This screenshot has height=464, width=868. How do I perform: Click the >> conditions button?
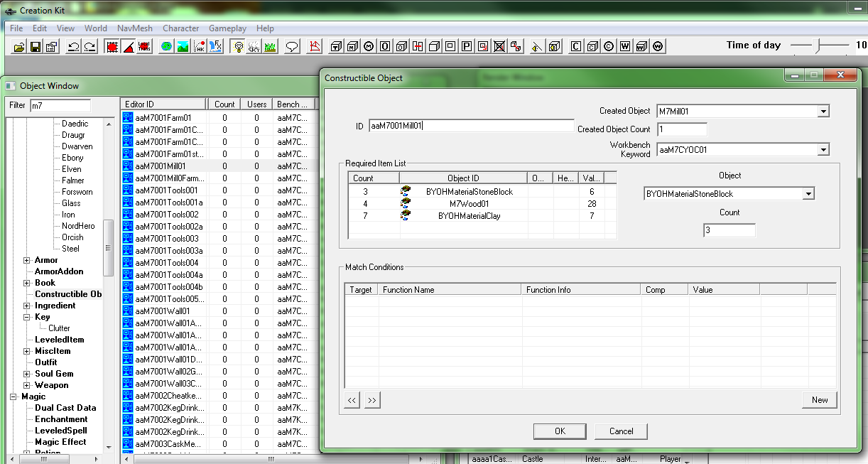click(372, 400)
